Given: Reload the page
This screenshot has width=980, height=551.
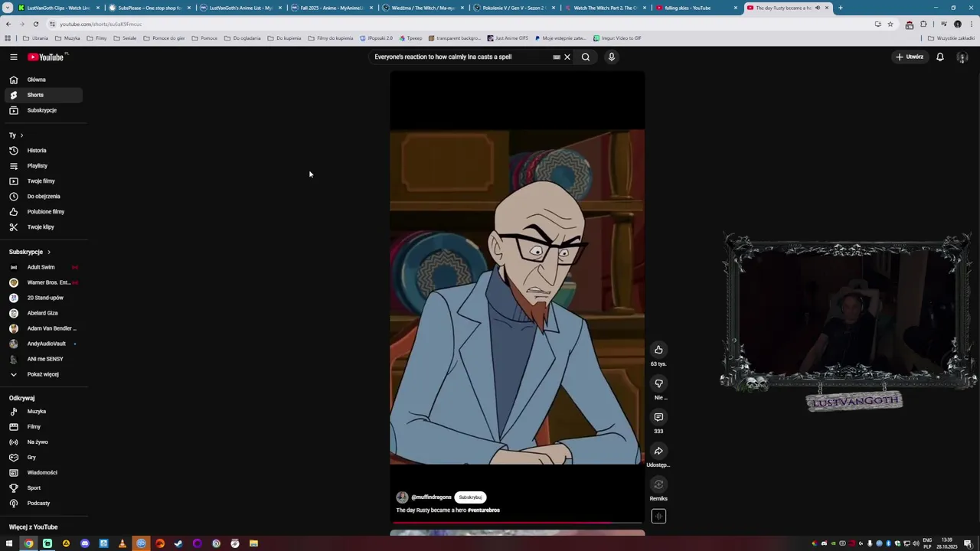Looking at the screenshot, I should [x=35, y=24].
